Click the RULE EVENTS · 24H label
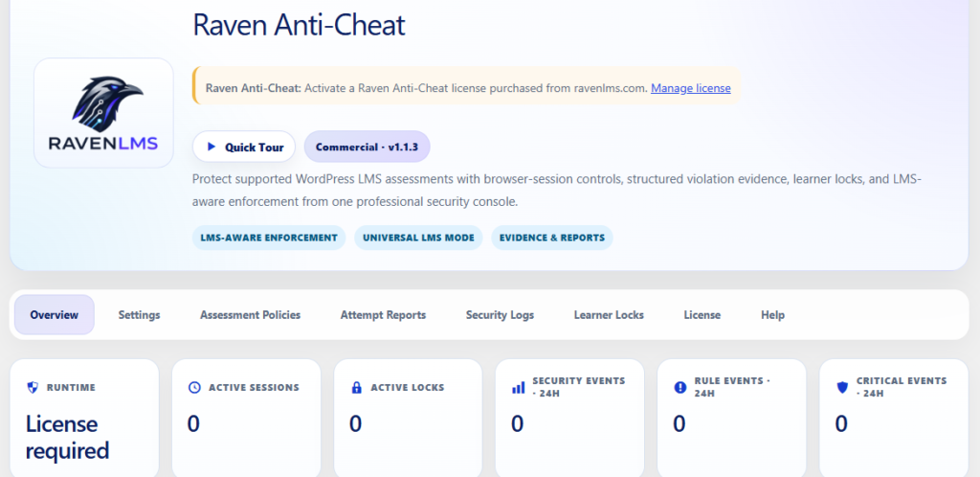The height and width of the screenshot is (477, 980). coord(732,387)
